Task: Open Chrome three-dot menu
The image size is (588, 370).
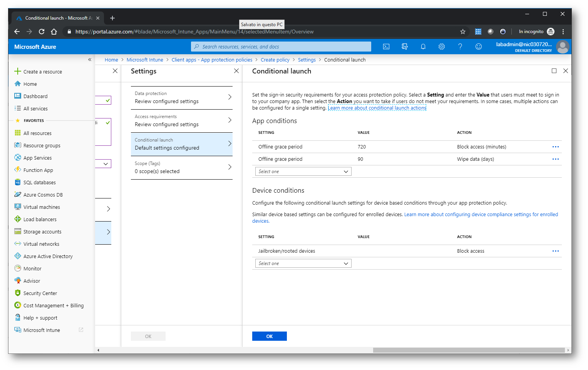Action: (563, 32)
